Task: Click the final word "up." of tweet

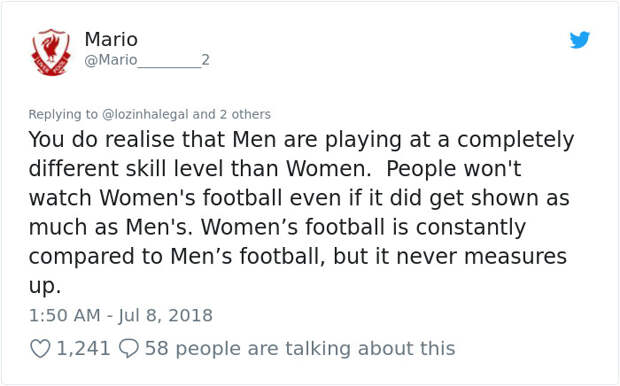Action: tap(45, 286)
